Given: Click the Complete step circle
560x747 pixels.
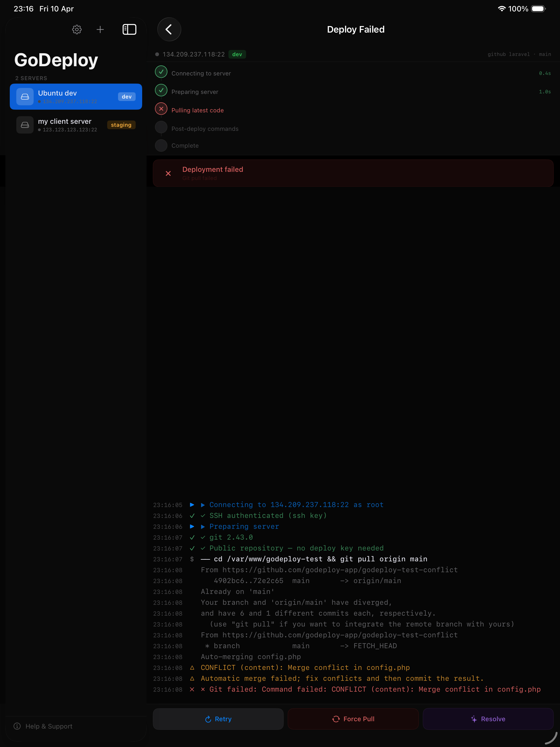Looking at the screenshot, I should pos(161,145).
